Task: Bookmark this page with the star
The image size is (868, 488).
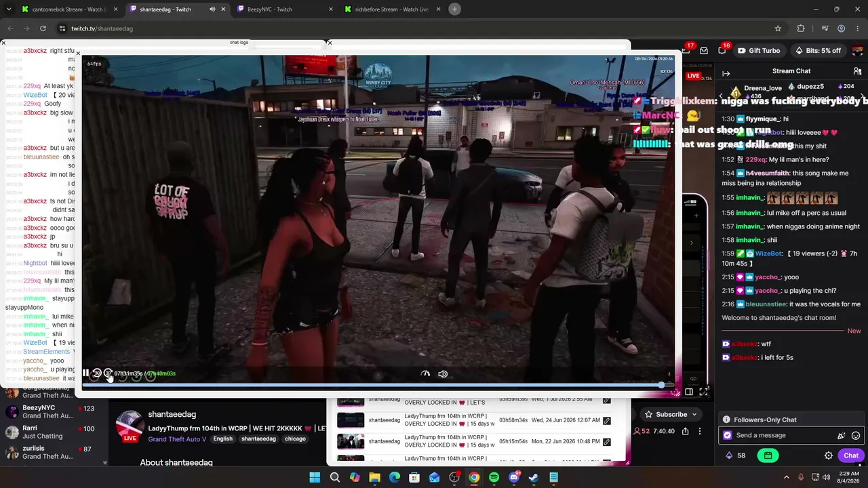Action: [778, 28]
